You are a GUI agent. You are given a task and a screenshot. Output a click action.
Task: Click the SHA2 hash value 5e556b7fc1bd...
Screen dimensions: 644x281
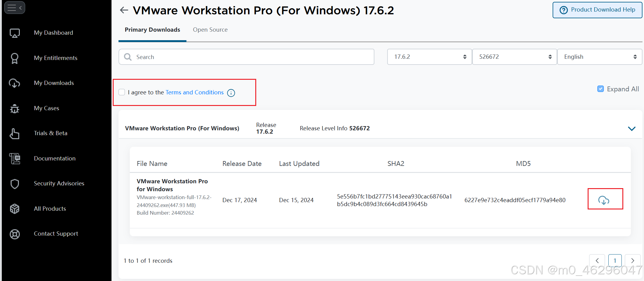(x=395, y=200)
